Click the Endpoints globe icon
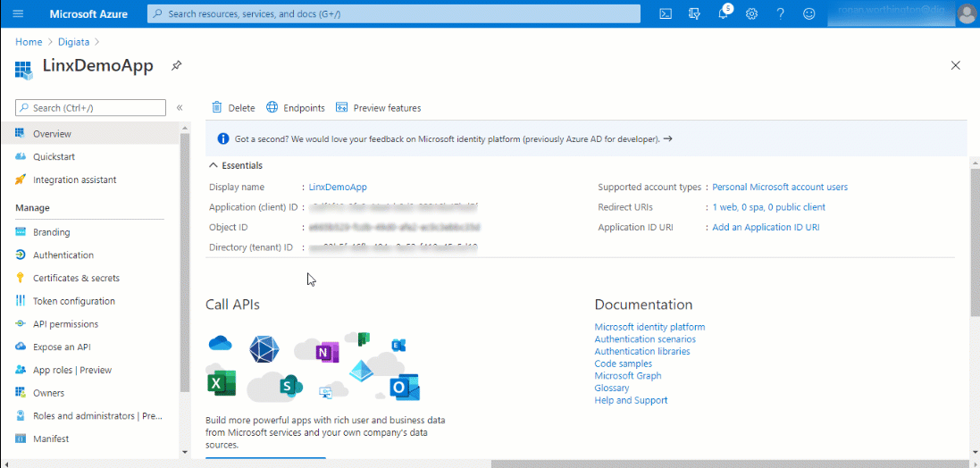Image resolution: width=980 pixels, height=468 pixels. click(272, 107)
